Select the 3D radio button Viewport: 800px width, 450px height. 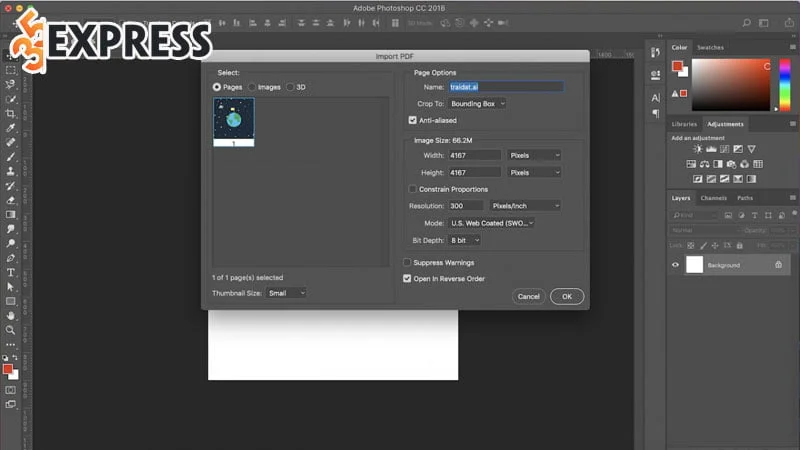[290, 87]
